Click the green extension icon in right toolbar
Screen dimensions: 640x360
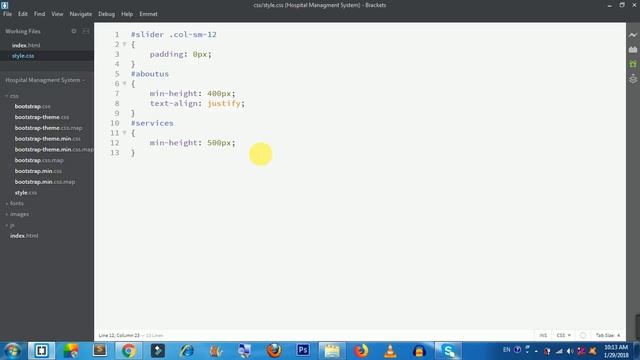[x=633, y=64]
